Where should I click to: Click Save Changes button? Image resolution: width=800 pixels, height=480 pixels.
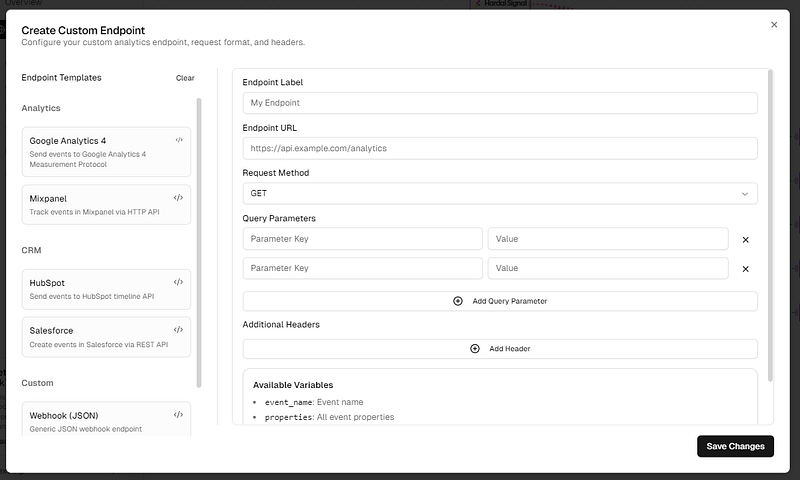click(x=735, y=446)
